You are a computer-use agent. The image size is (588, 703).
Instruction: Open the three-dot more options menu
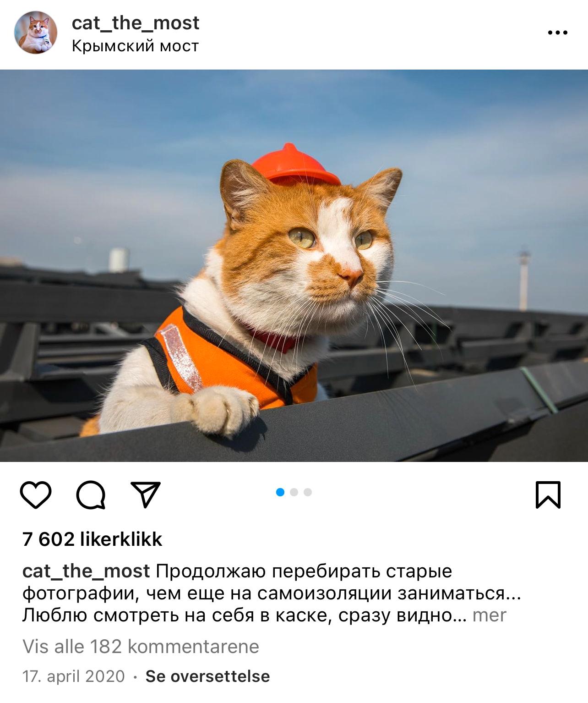coord(558,33)
